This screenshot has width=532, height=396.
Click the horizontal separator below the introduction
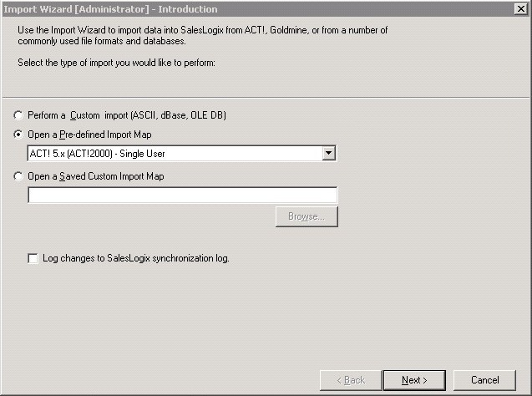point(266,98)
